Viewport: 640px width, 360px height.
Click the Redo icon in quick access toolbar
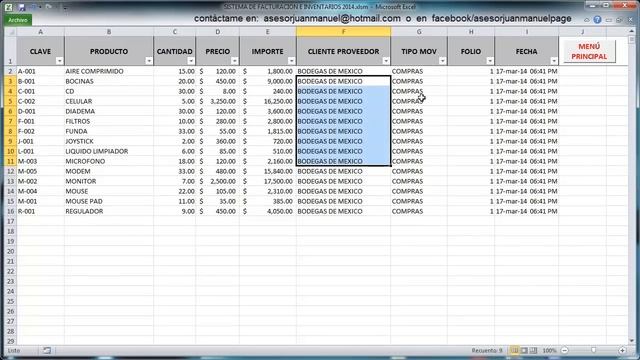pyautogui.click(x=48, y=7)
